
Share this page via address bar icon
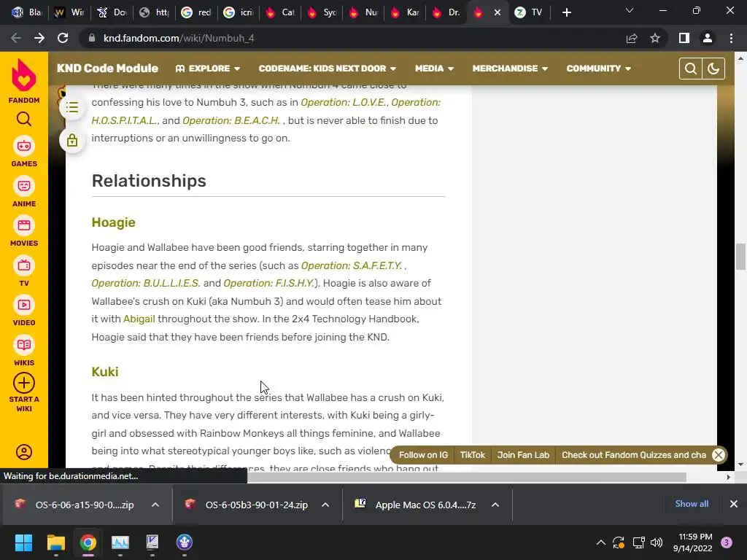click(x=632, y=38)
